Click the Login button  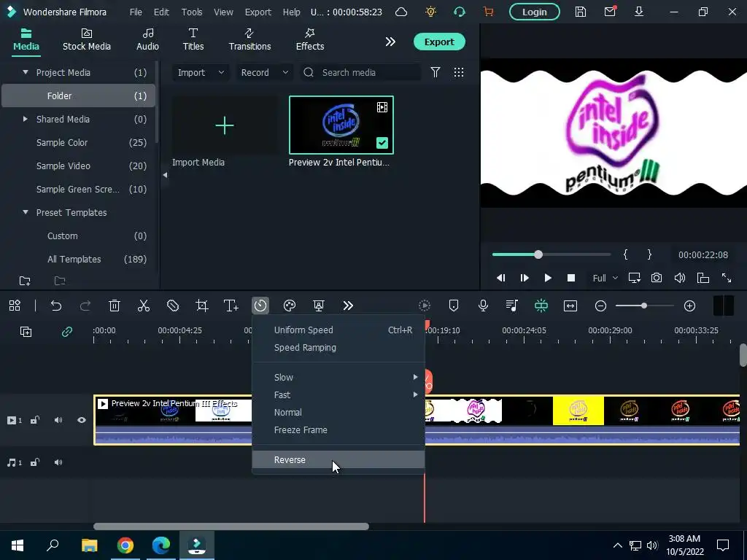click(535, 12)
